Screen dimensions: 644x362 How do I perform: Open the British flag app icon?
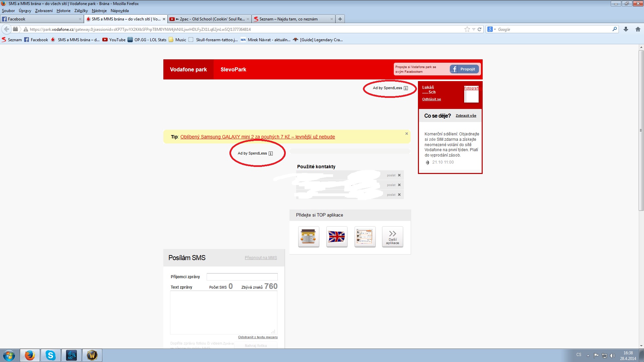click(x=337, y=237)
